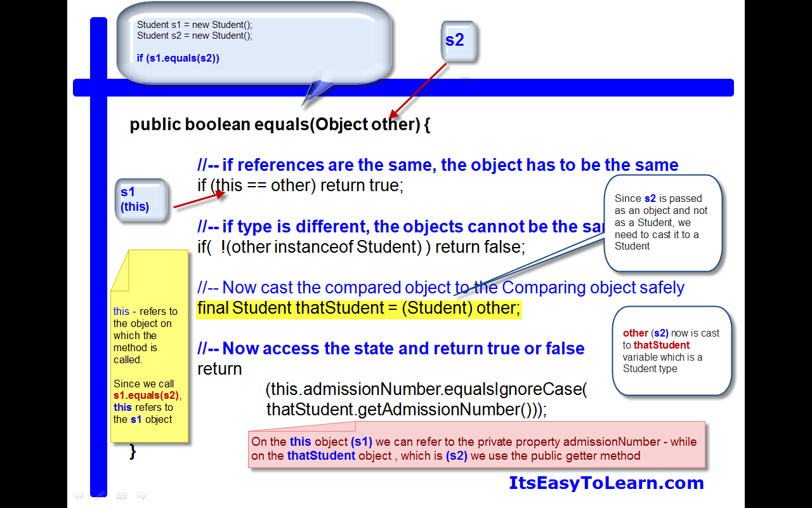Click callout 'Since s2 is passed as an object'
Viewport: 812px width, 508px height.
(663, 223)
